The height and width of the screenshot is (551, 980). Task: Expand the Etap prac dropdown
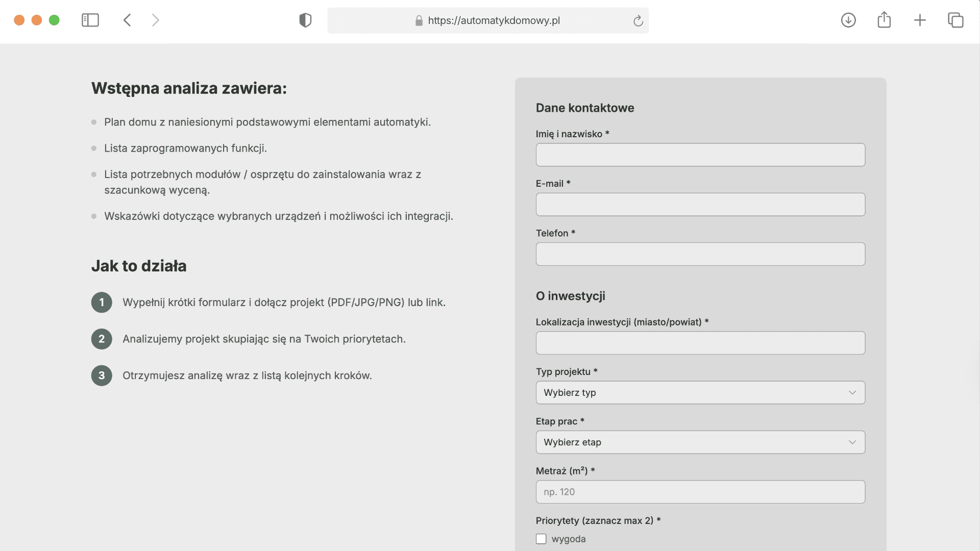pyautogui.click(x=700, y=442)
